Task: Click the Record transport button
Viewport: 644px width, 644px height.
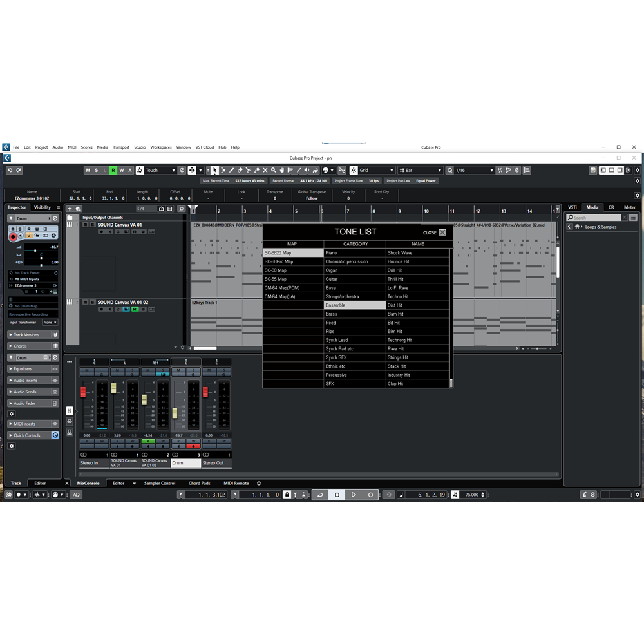Action: [370, 495]
